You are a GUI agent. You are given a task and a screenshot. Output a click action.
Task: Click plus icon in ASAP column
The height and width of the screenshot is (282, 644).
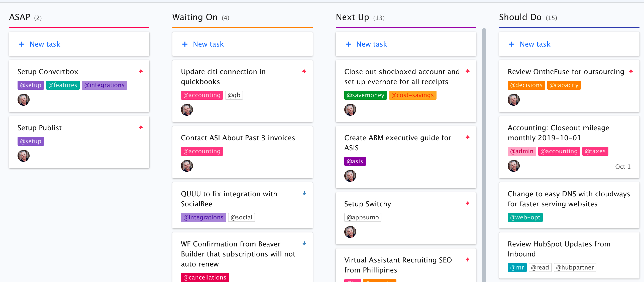pos(22,44)
